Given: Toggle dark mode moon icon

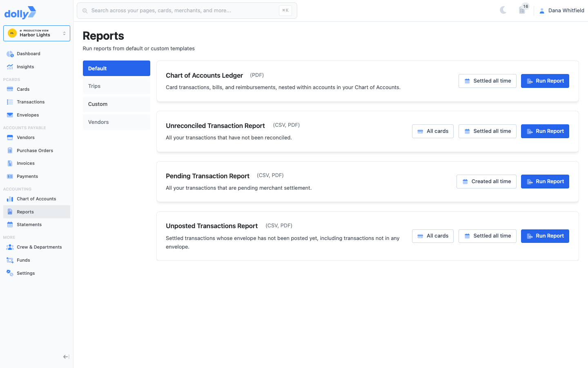Looking at the screenshot, I should (503, 10).
